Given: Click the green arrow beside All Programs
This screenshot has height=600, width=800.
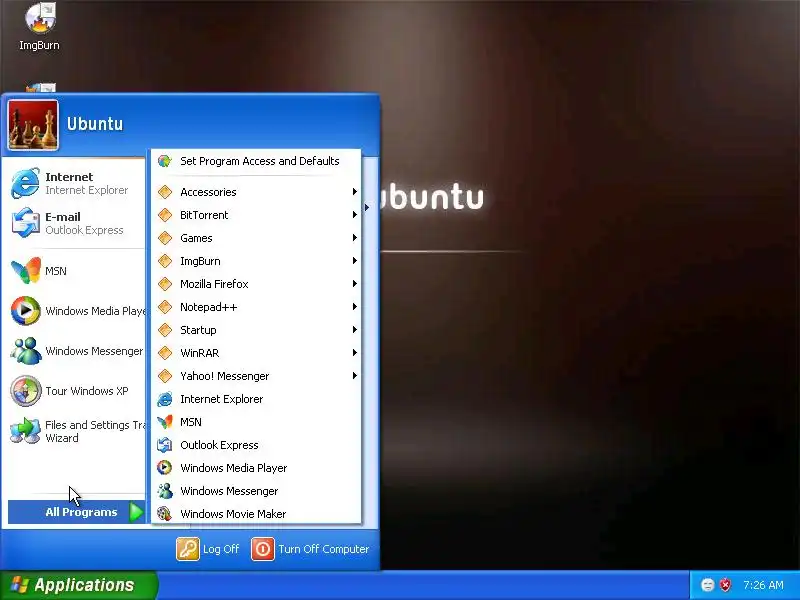Looking at the screenshot, I should pos(136,512).
